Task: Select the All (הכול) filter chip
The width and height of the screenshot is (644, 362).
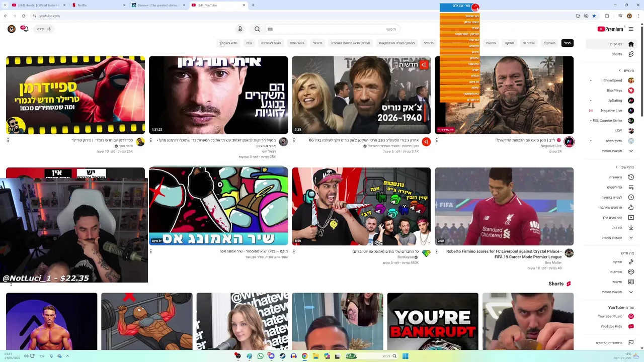Action: pyautogui.click(x=567, y=43)
